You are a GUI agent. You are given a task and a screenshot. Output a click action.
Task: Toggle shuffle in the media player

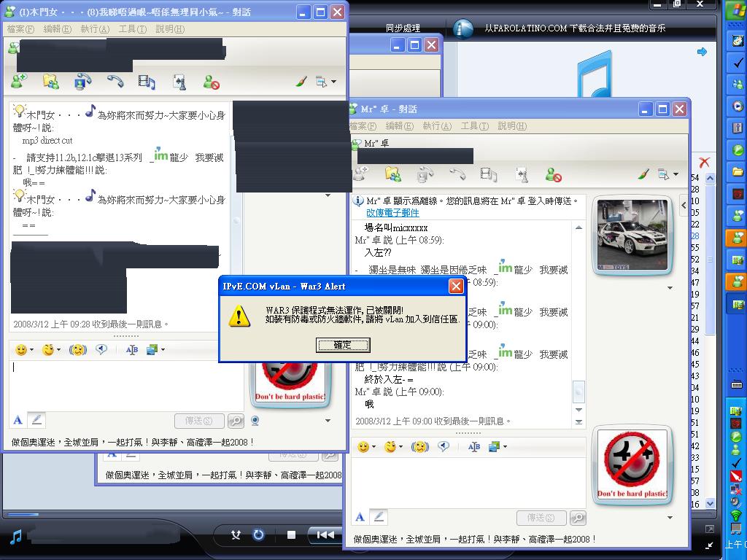236,535
